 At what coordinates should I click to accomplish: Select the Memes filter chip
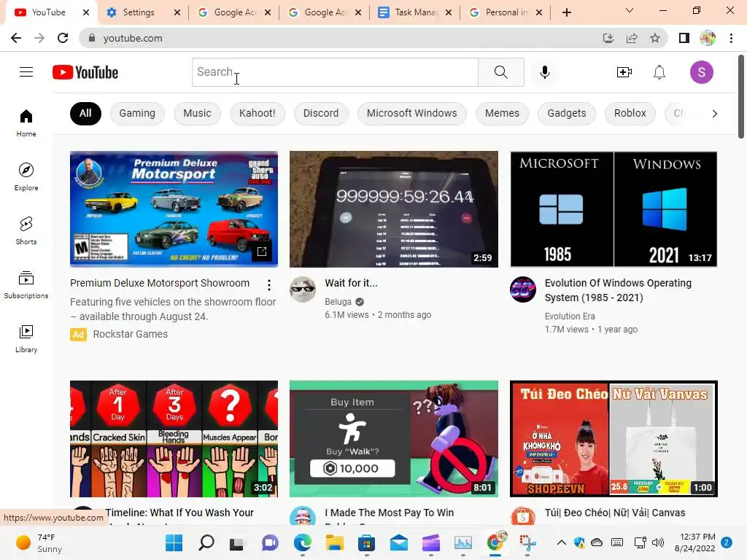[x=502, y=113]
